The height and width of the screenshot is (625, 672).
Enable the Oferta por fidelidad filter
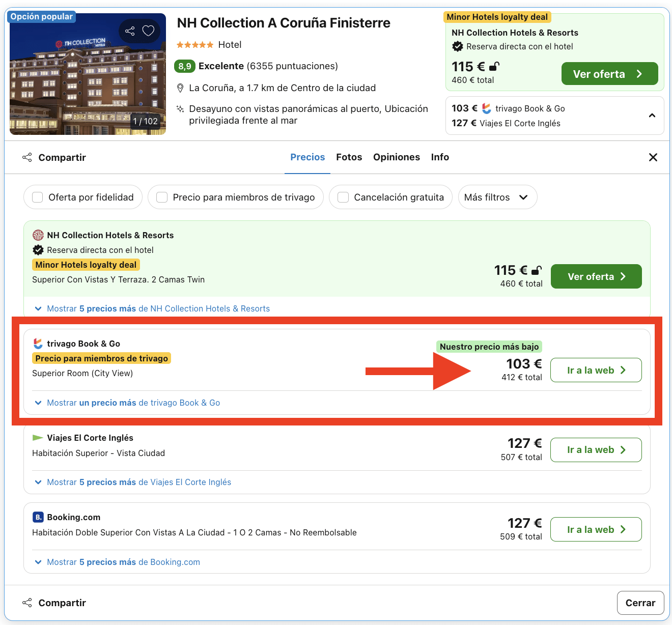37,197
